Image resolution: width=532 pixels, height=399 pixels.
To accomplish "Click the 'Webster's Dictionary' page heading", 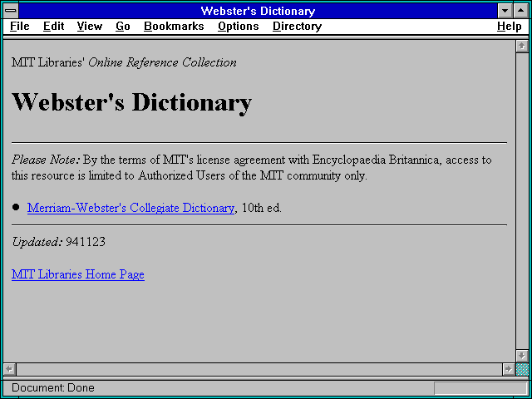I will 131,102.
